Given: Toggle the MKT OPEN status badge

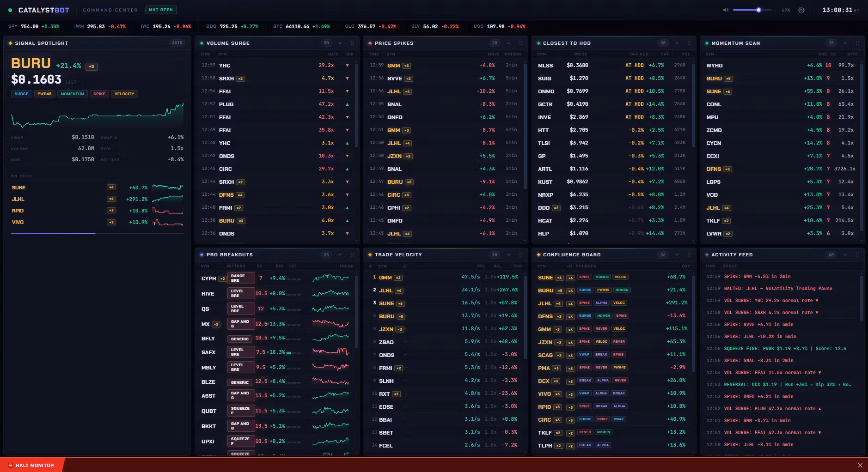Looking at the screenshot, I should [x=161, y=10].
